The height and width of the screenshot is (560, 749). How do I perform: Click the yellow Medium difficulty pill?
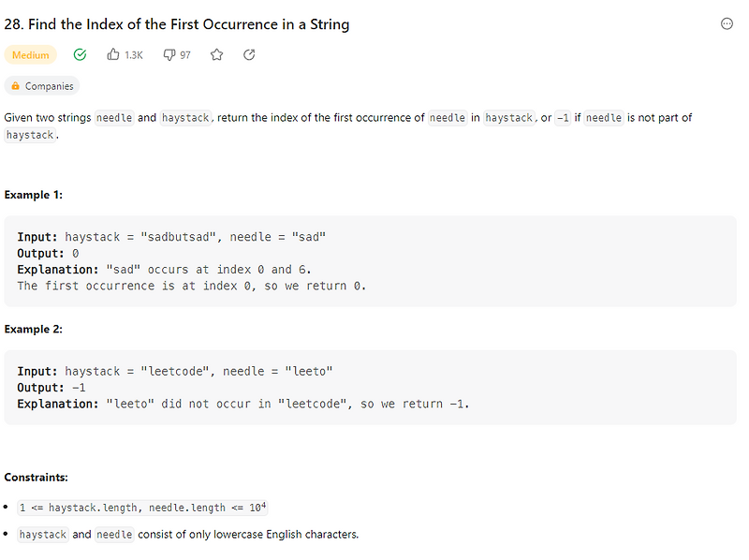(30, 54)
